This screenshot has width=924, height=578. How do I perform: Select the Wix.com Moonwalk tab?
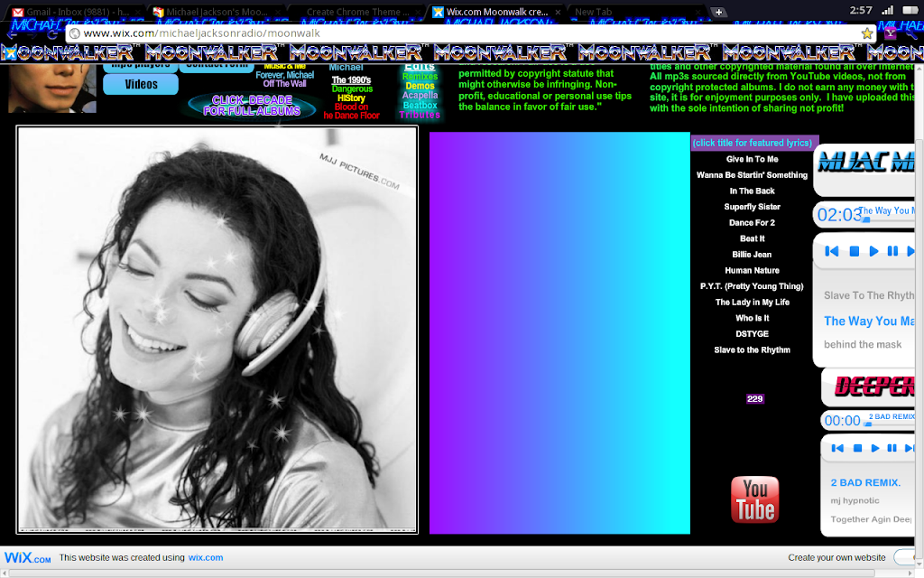pyautogui.click(x=496, y=11)
